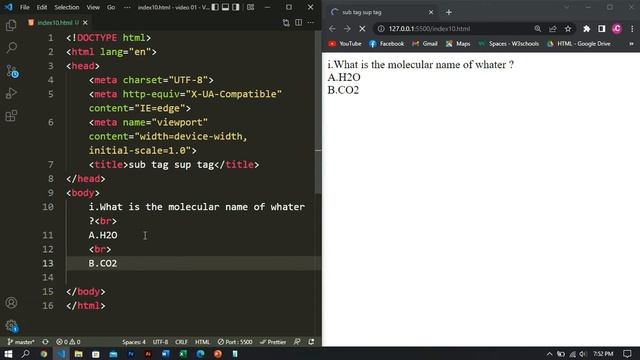
Task: Bookmark this tab with the star
Action: [x=568, y=29]
